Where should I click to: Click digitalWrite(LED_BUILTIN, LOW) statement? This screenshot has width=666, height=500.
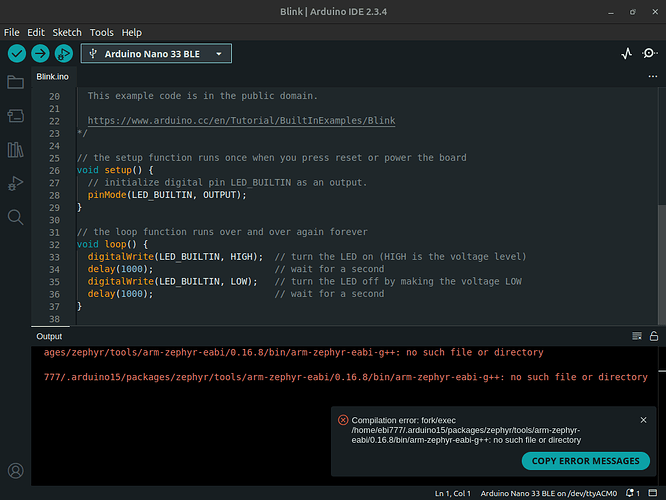pyautogui.click(x=172, y=281)
